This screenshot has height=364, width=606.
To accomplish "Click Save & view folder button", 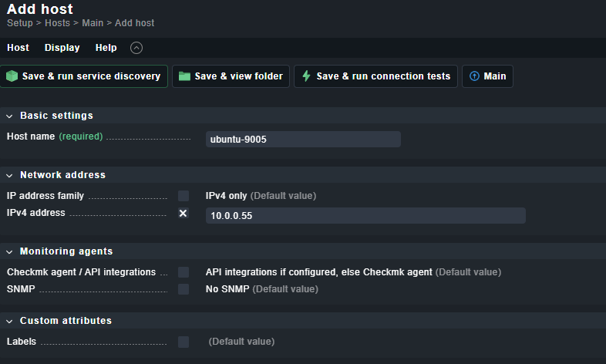I will pos(231,76).
